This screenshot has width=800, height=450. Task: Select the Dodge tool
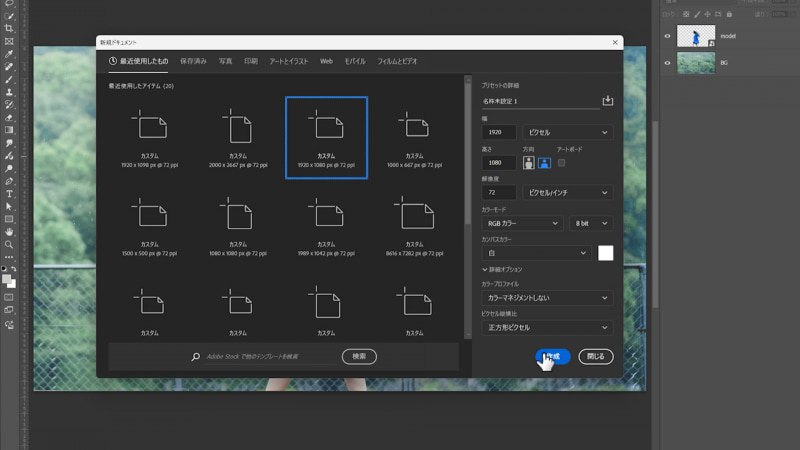tap(9, 168)
